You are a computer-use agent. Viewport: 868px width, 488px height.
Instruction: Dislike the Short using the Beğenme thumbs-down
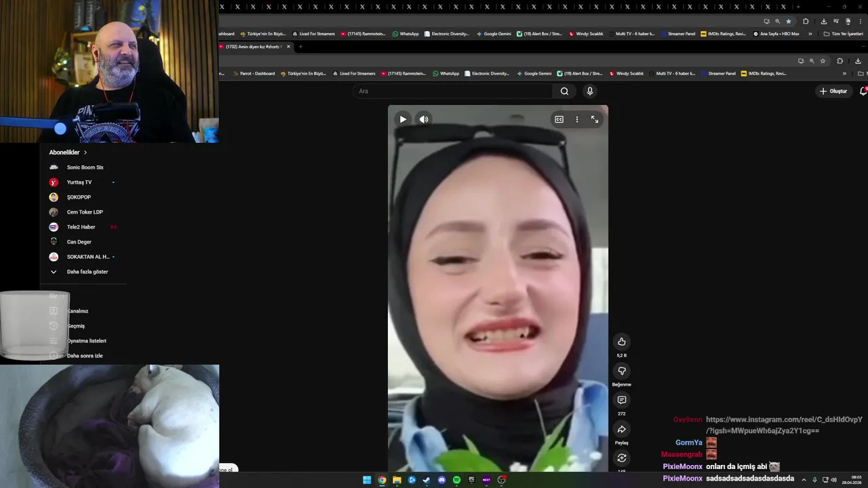621,371
